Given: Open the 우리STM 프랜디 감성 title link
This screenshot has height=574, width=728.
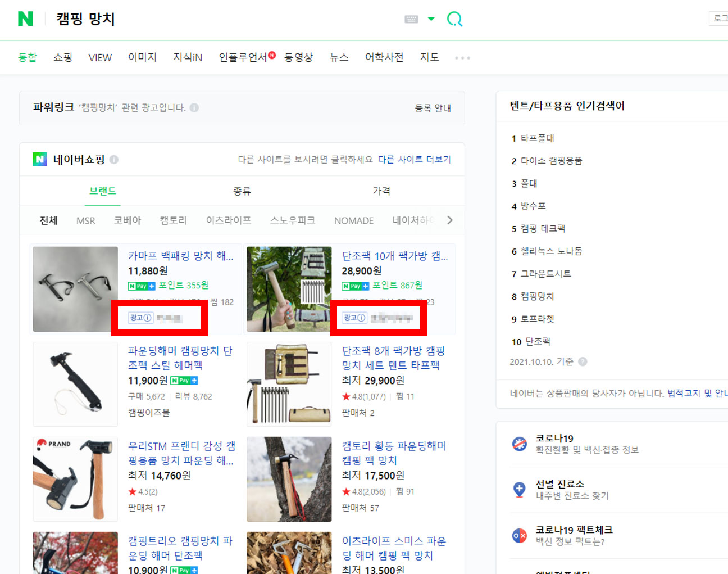Looking at the screenshot, I should [181, 453].
